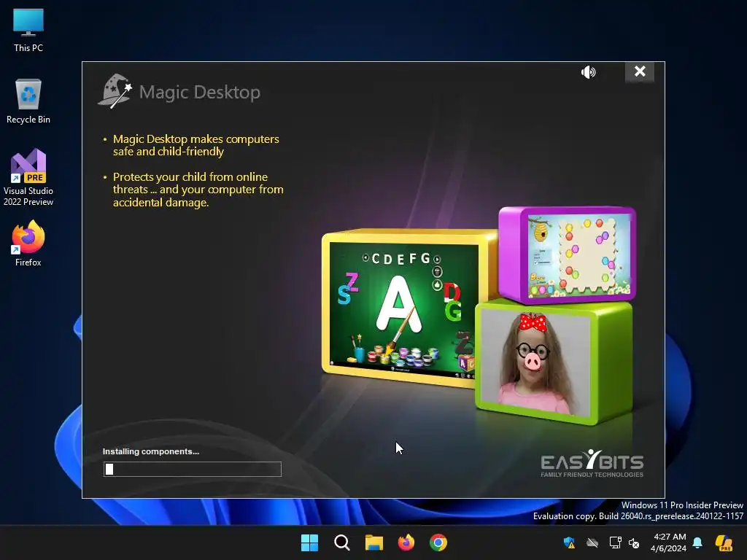
Task: Select the Recycle Bin desktop icon
Action: (x=28, y=101)
